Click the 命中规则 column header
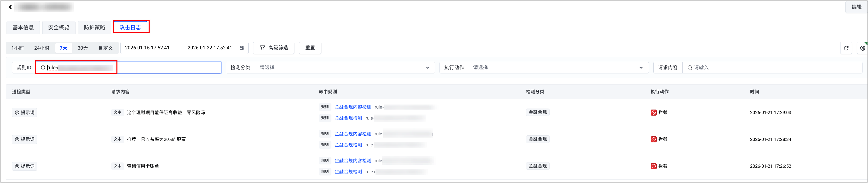This screenshot has height=183, width=868. 327,92
